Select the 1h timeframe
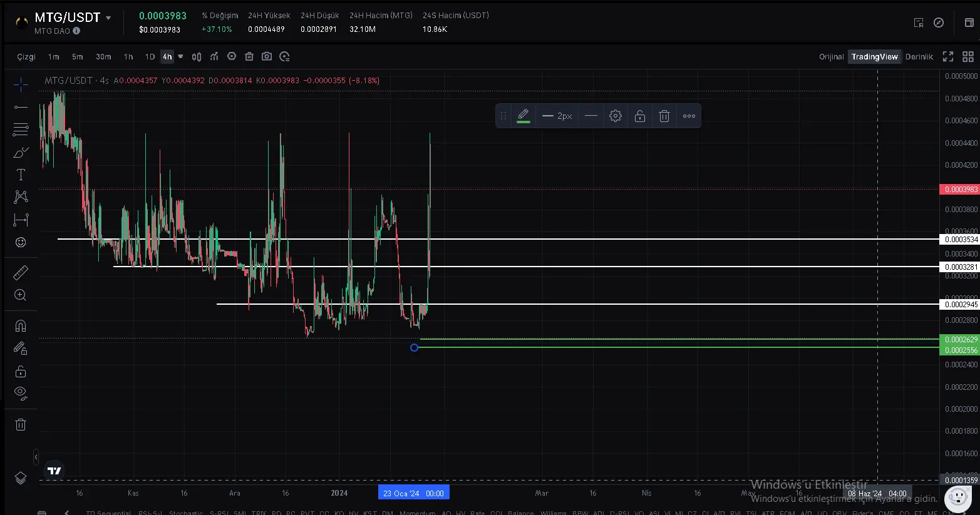980x515 pixels. [128, 56]
